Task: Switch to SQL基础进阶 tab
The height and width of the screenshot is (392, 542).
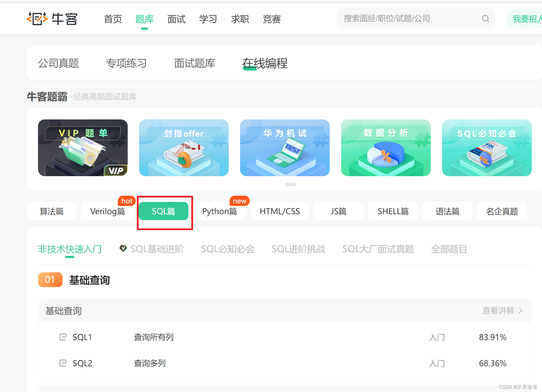Action: pyautogui.click(x=157, y=249)
